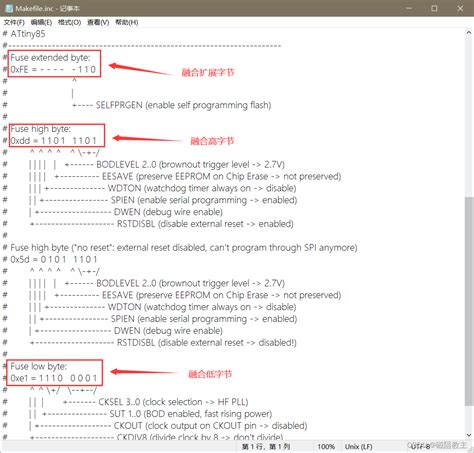
Task: Click the EESAVE line under 0x5d
Action: [x=198, y=295]
